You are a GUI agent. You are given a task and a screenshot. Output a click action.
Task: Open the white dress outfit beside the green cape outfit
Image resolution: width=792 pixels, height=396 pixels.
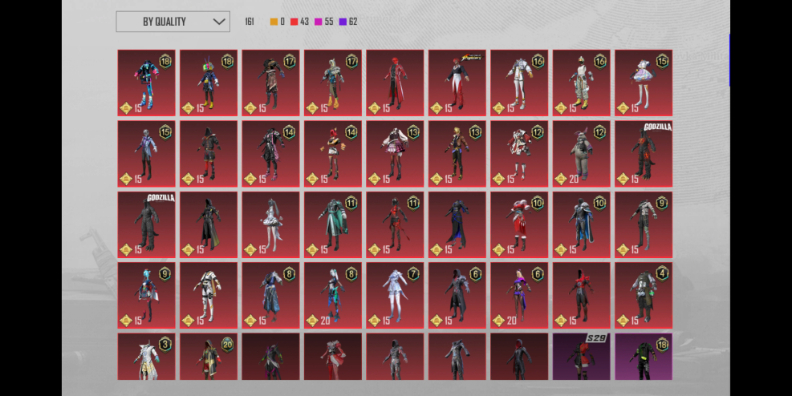tap(271, 225)
